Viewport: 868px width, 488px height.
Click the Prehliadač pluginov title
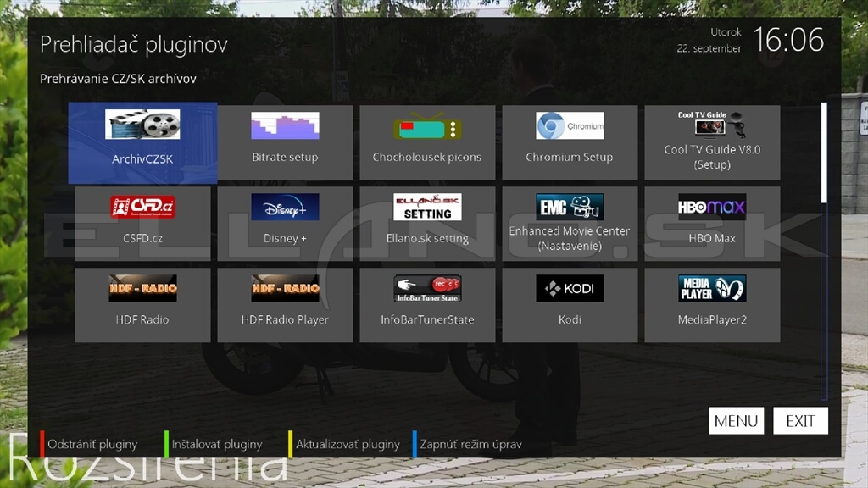[x=133, y=44]
